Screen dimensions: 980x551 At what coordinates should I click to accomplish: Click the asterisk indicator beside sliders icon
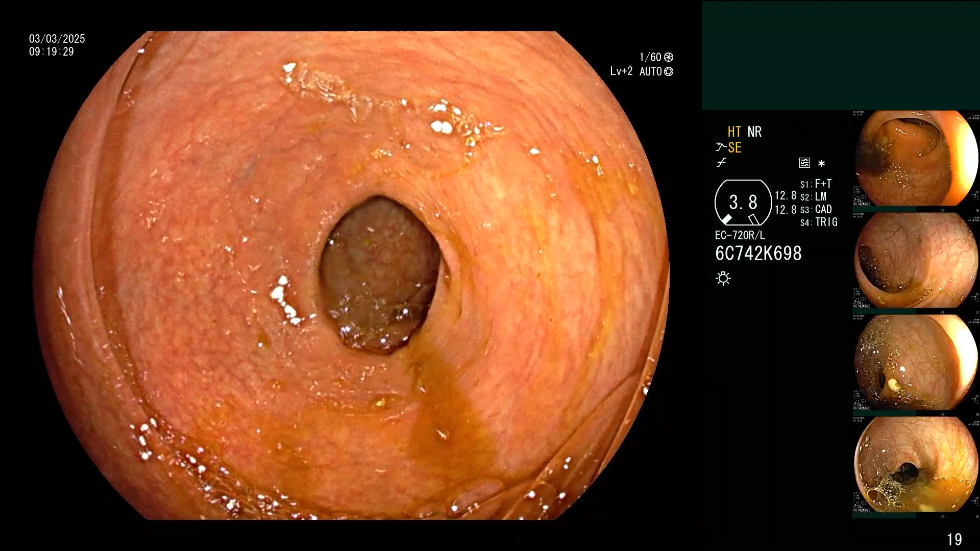[x=821, y=164]
